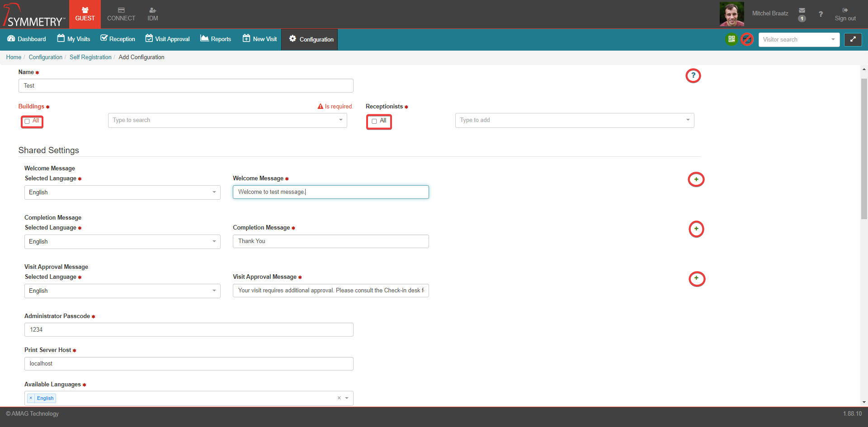Open the Welcome Message Selected Language dropdown
Screen dimensions: 868x427
(x=122, y=192)
